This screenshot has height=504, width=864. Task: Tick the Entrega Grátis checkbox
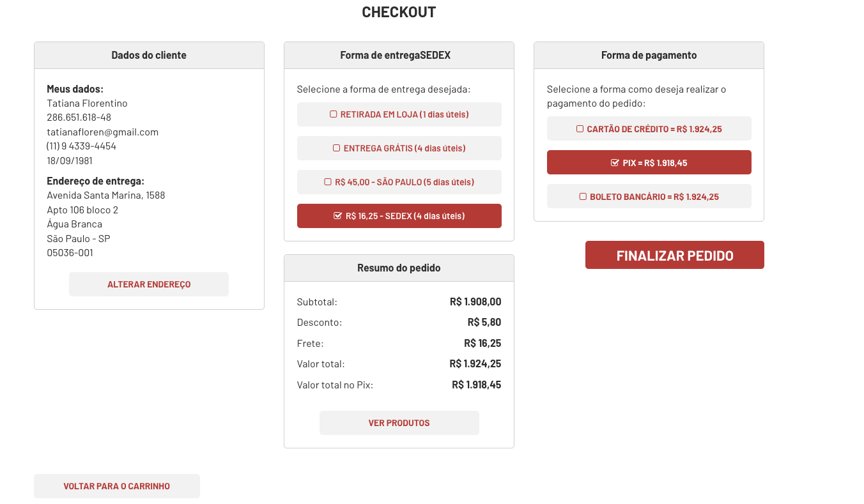click(336, 148)
